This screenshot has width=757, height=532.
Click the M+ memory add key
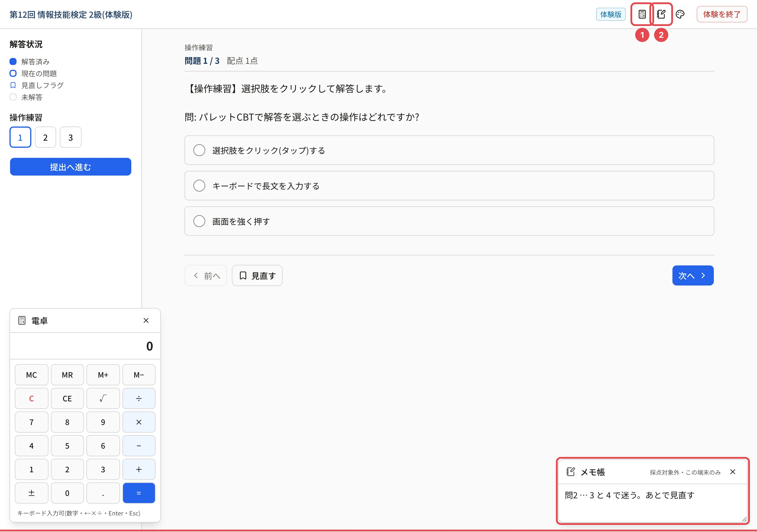point(103,375)
